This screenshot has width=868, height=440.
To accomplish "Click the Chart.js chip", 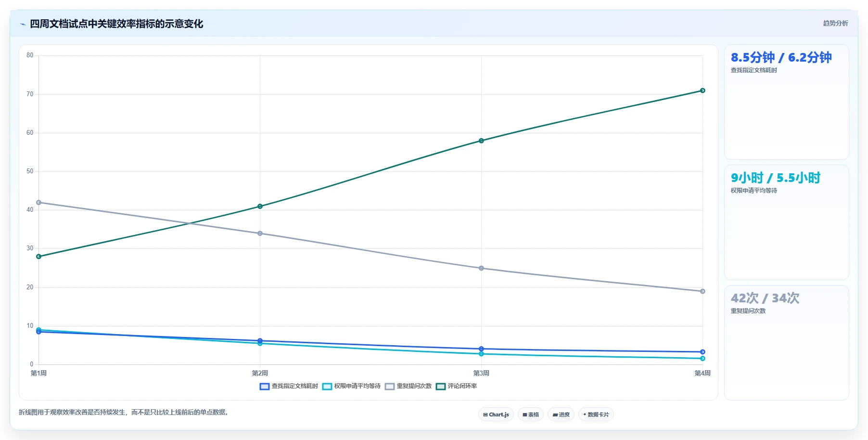I will 496,414.
